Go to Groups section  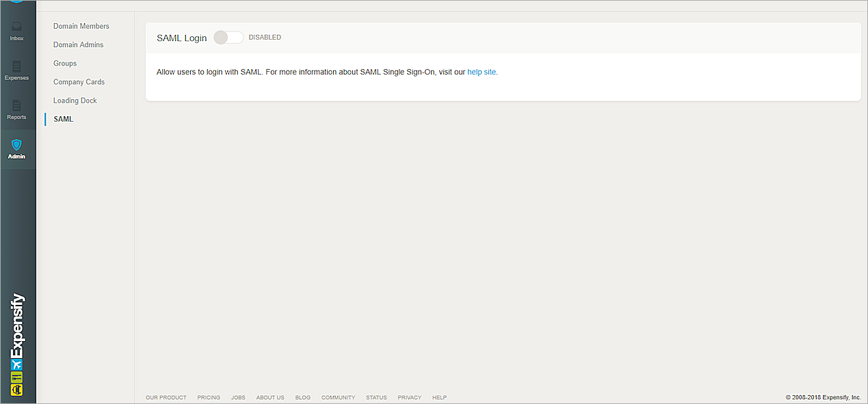[x=65, y=63]
